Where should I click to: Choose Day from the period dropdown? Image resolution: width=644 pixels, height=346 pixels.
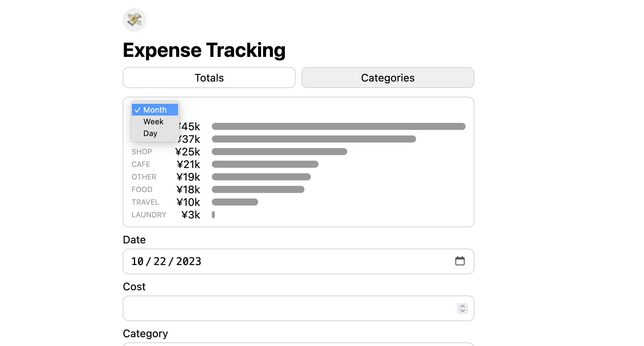tap(150, 133)
